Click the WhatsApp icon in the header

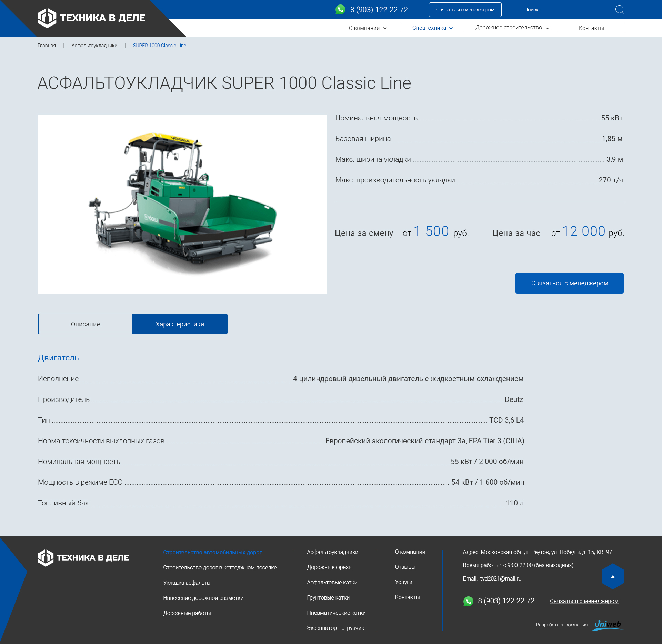point(340,10)
